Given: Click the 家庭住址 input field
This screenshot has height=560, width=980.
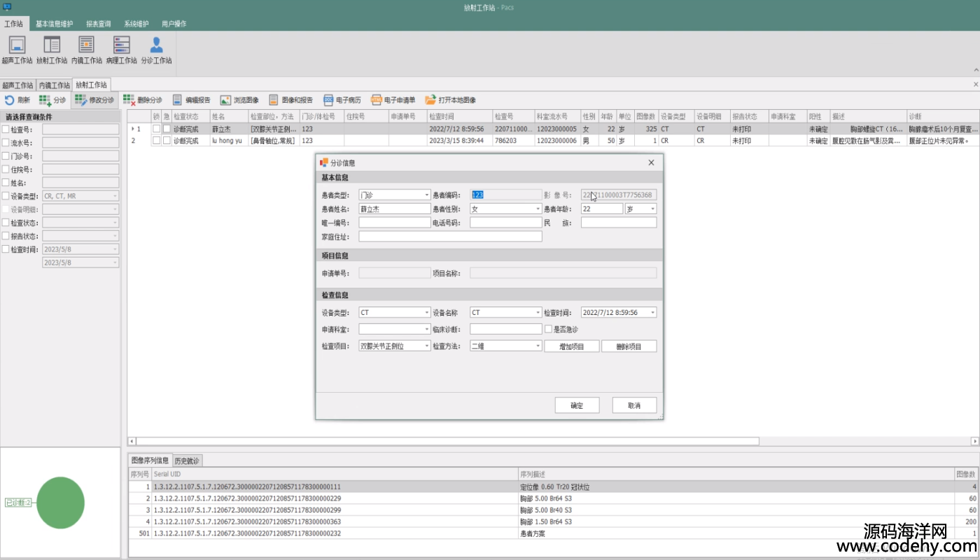Looking at the screenshot, I should 450,237.
